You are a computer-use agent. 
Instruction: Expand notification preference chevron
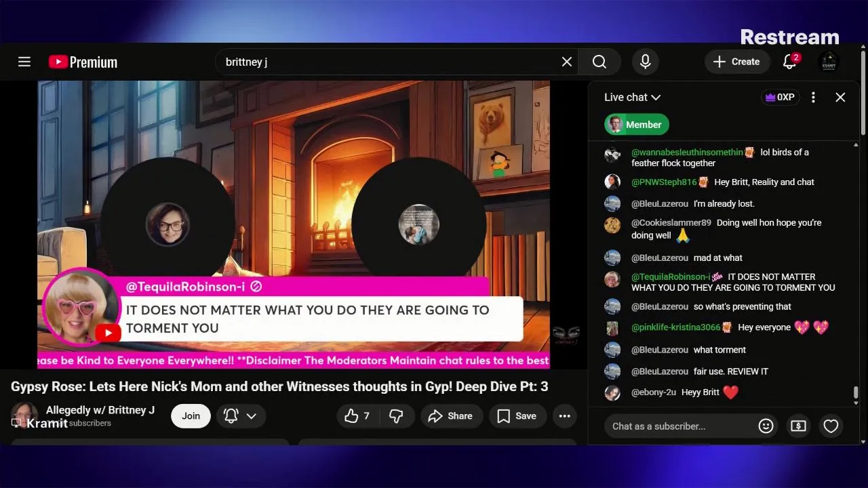252,416
